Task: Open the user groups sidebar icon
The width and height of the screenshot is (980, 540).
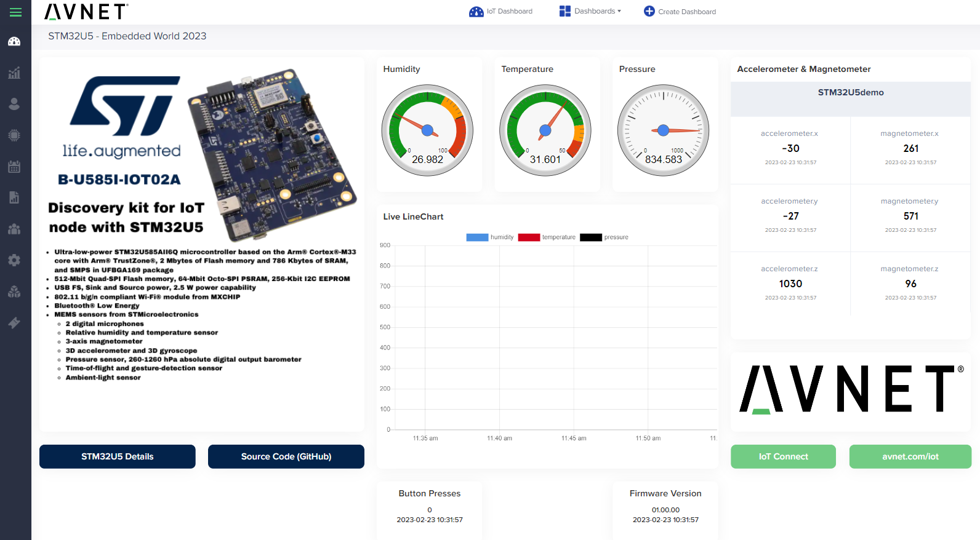Action: [x=14, y=229]
